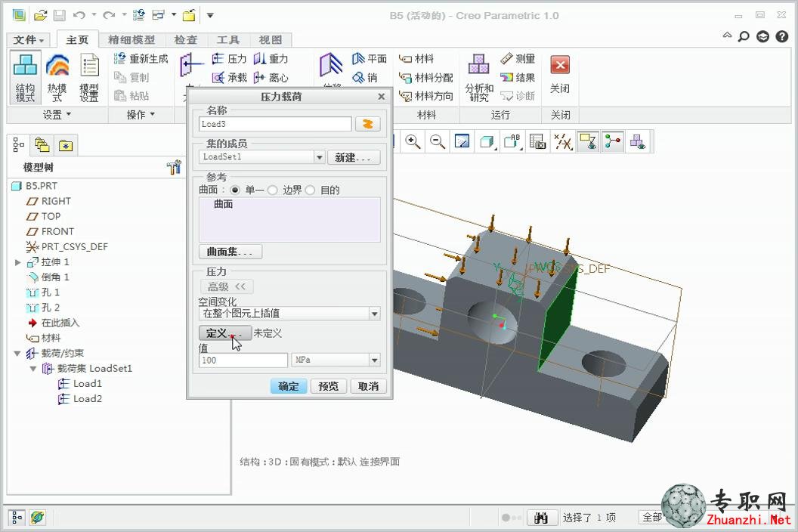Image resolution: width=798 pixels, height=532 pixels.
Task: Open the spatial variation (空间变化) dropdown
Action: tap(375, 314)
